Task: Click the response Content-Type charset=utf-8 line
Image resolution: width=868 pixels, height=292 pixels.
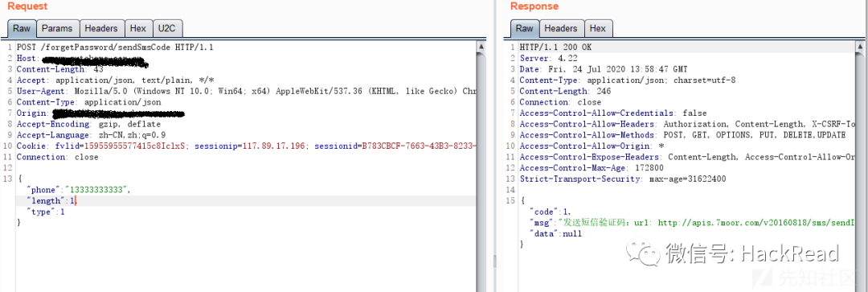Action: coord(627,80)
